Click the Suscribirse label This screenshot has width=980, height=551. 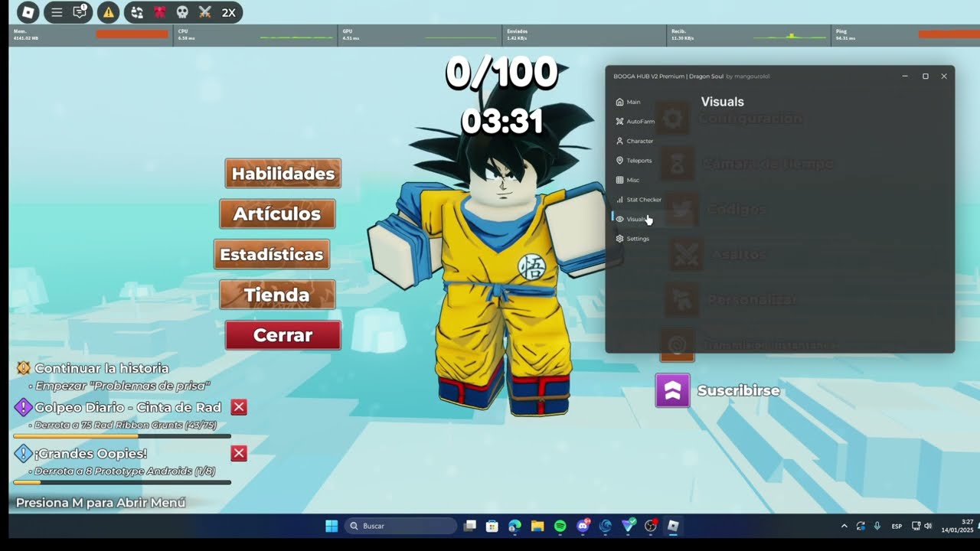(x=739, y=390)
